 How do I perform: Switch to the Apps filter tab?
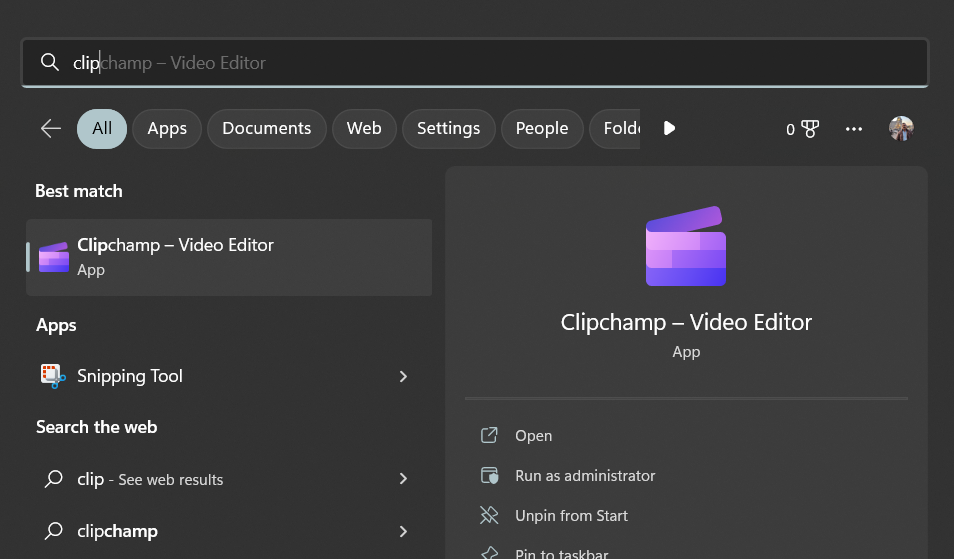click(x=167, y=128)
